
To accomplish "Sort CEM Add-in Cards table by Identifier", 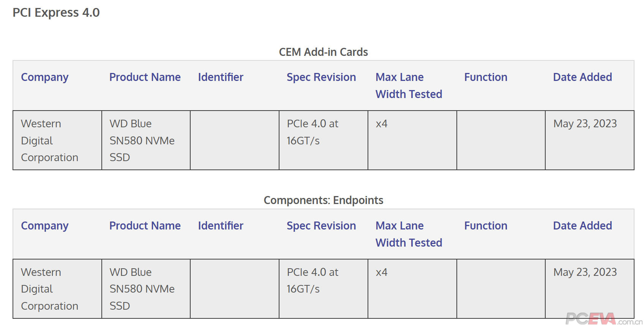I will point(221,77).
